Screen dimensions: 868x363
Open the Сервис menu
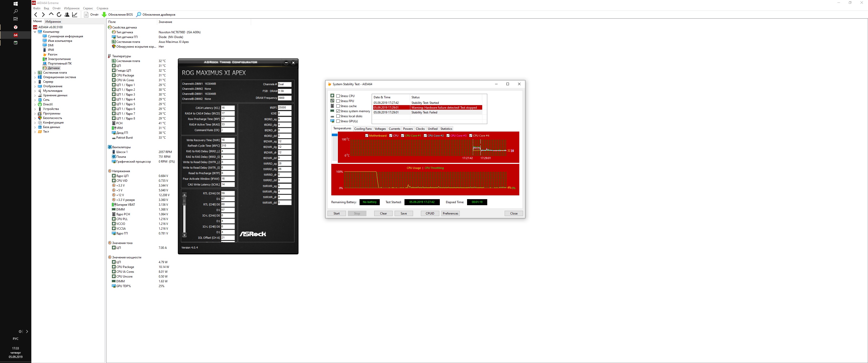pos(88,8)
